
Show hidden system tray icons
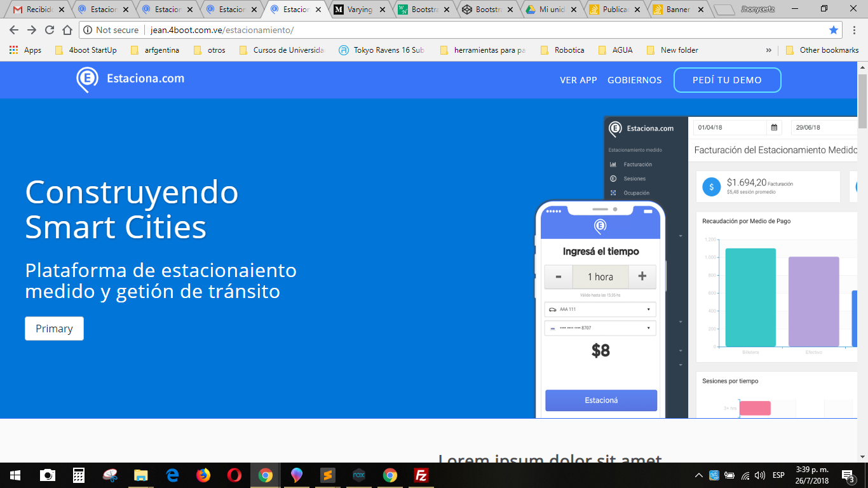(699, 475)
